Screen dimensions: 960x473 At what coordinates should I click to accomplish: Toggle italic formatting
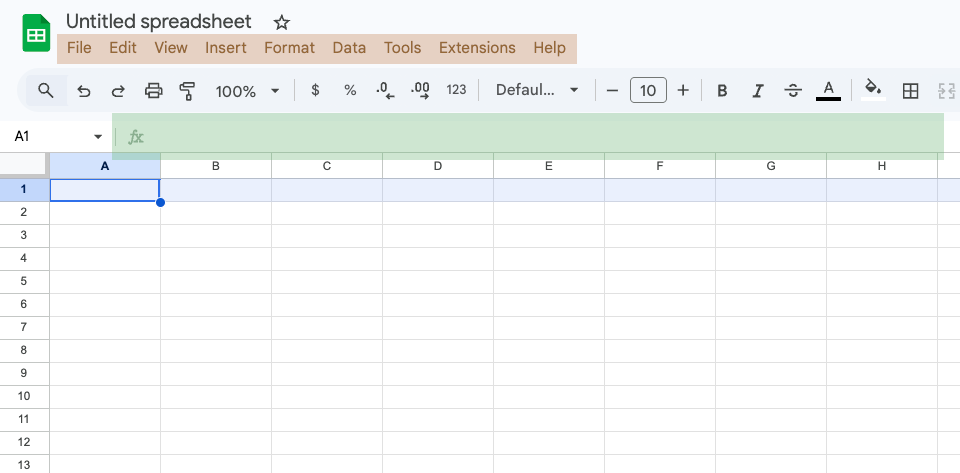pos(758,91)
